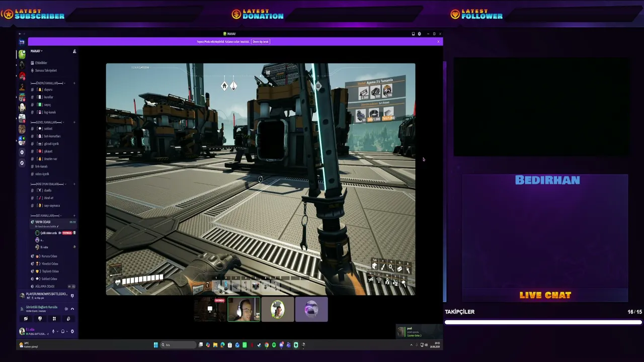Create a channel in MİNİ OYUN ODALARI
This screenshot has width=644, height=362.
(74, 184)
